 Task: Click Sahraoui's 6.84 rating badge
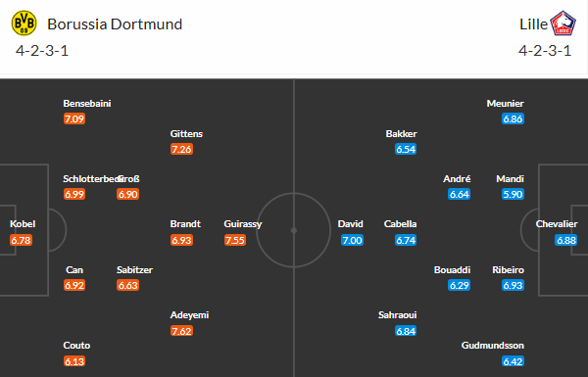click(406, 331)
